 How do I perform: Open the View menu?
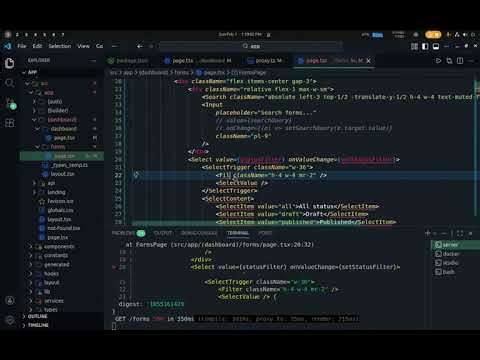tap(83, 46)
